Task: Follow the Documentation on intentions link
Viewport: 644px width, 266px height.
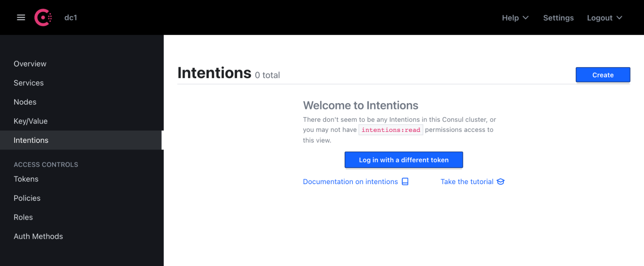Action: coord(350,182)
